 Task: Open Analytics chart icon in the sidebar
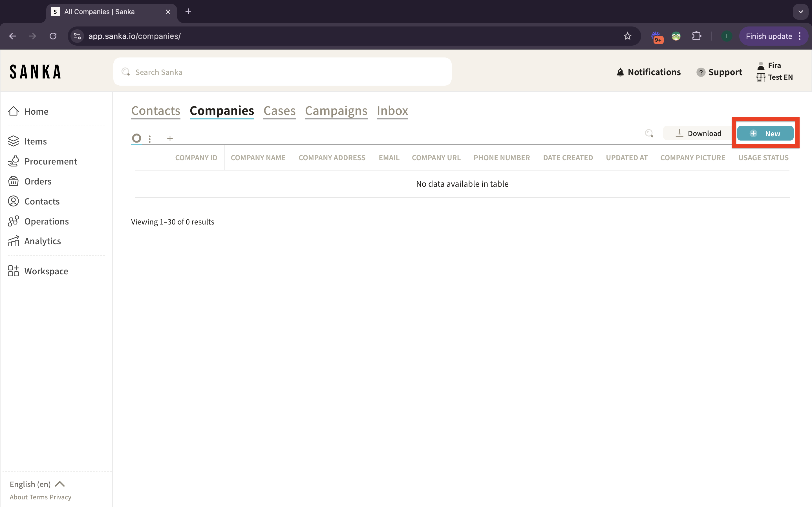click(x=14, y=241)
